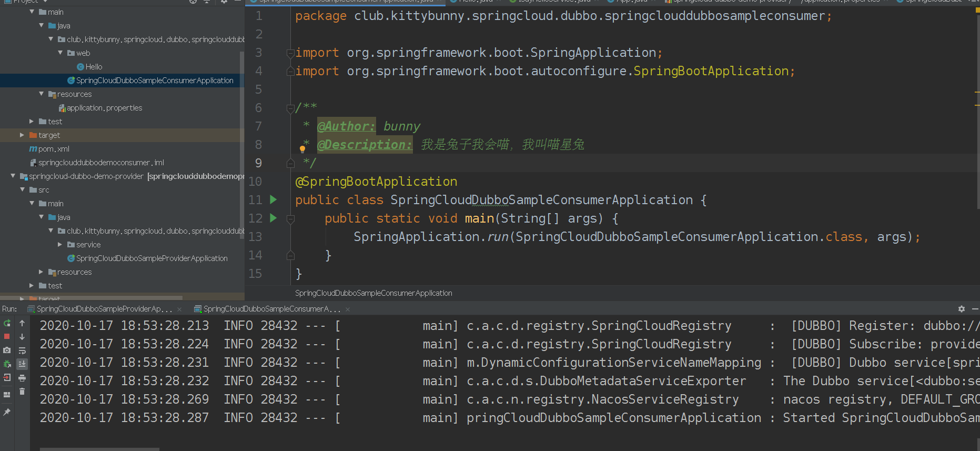Click log line with NacosServiceRegistry
The width and height of the screenshot is (980, 451).
click(x=509, y=399)
